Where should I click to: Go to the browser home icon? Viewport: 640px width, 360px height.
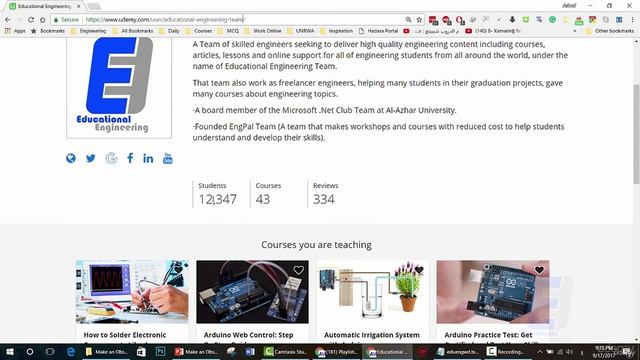click(x=42, y=20)
